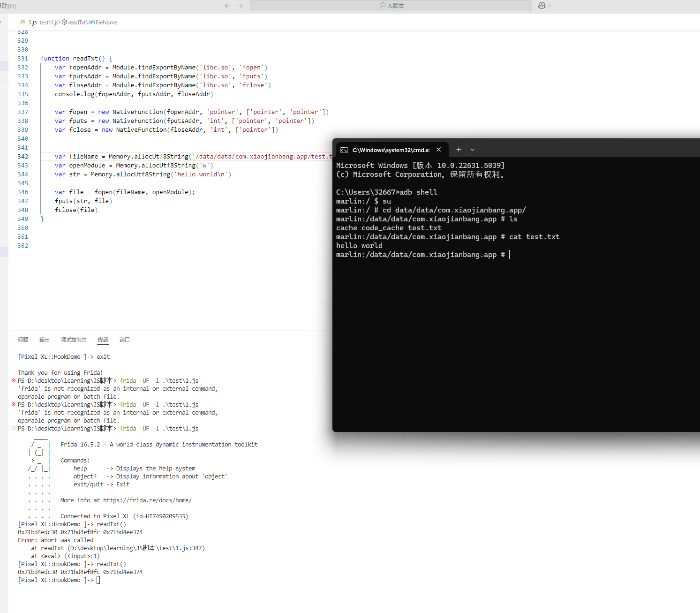Expand the terminal profile dropdown chevron

(x=473, y=150)
